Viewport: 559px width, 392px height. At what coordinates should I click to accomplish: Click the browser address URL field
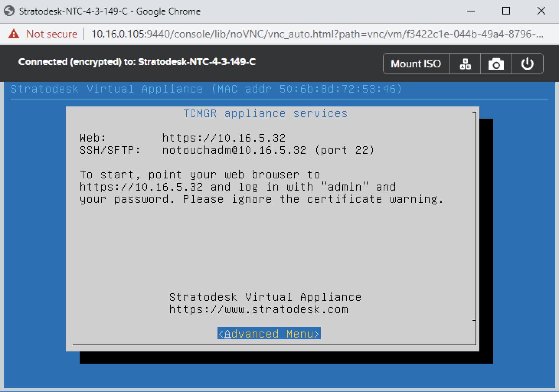tap(317, 34)
